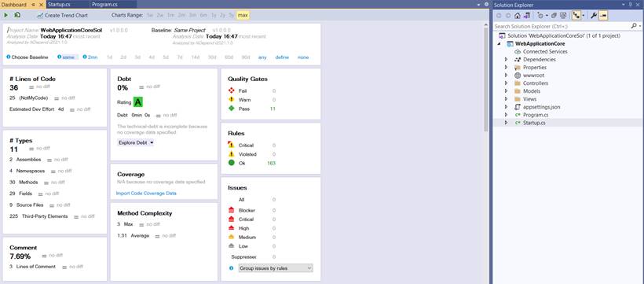Click the 'define' baseline link
644x284 pixels.
pyautogui.click(x=282, y=57)
